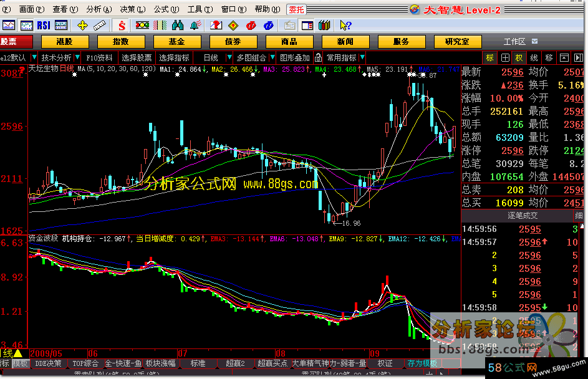This screenshot has width=588, height=379.
Task: Click the 选择股票 button
Action: [x=137, y=58]
